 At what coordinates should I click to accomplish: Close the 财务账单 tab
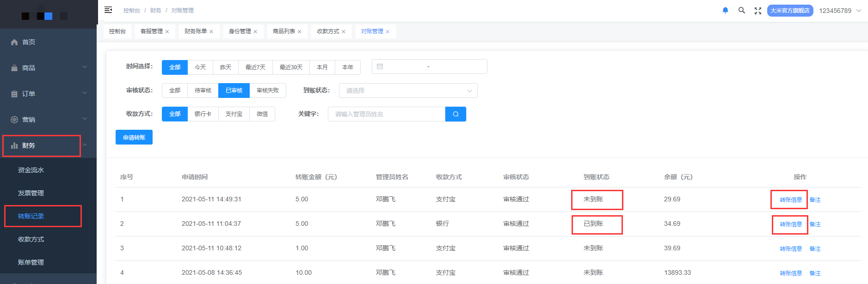pos(211,32)
